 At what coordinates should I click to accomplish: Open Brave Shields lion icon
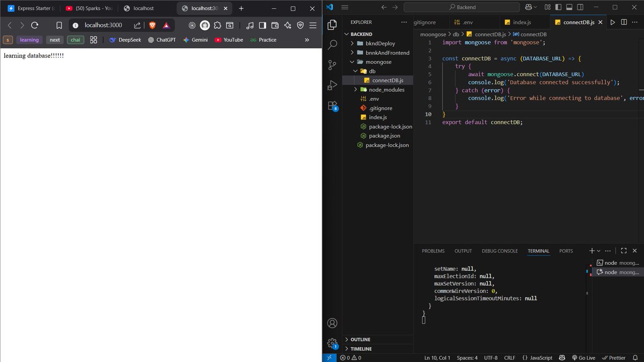pos(152,25)
